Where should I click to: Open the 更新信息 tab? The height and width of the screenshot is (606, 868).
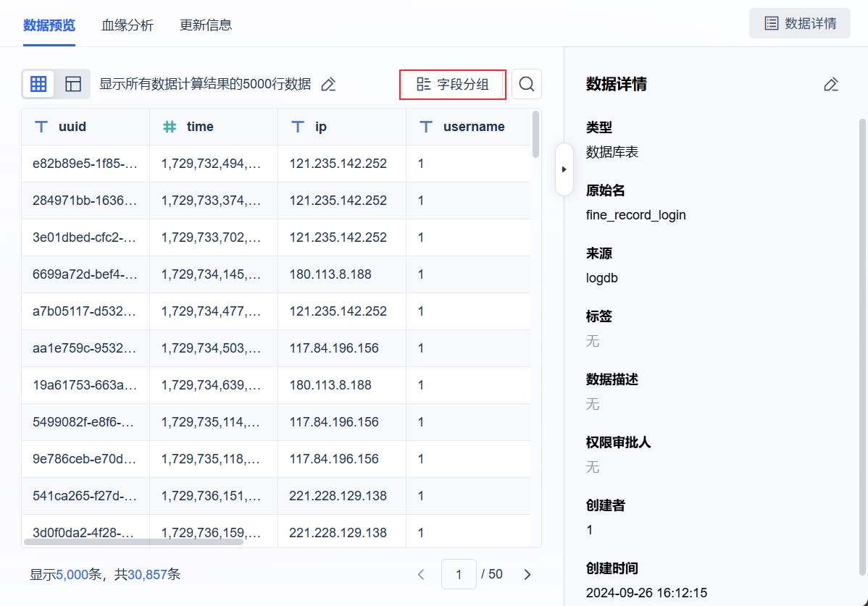click(206, 25)
